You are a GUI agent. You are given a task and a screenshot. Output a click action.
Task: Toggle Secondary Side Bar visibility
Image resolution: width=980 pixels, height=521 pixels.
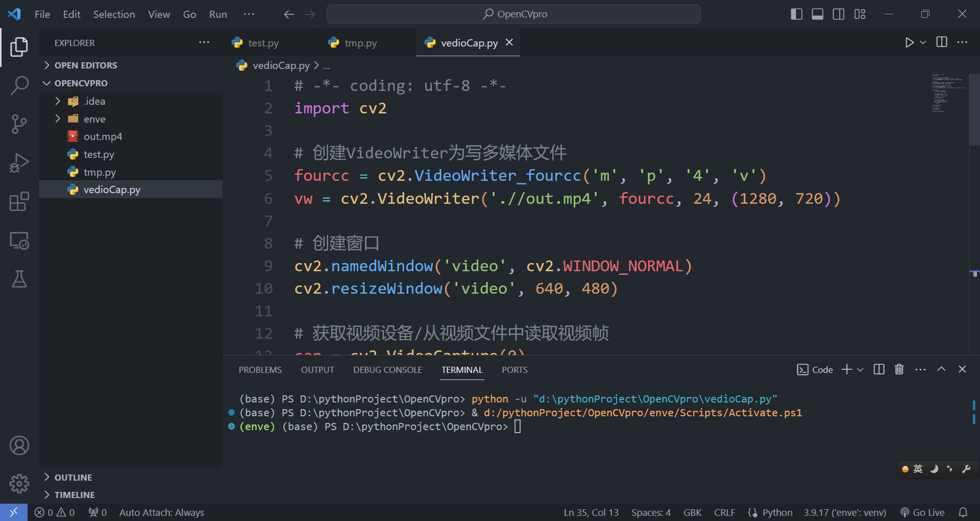(x=839, y=14)
